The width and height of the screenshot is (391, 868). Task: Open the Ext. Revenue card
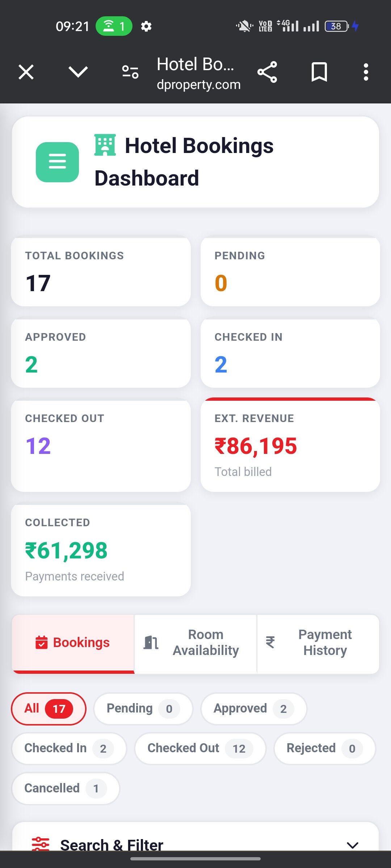[290, 445]
